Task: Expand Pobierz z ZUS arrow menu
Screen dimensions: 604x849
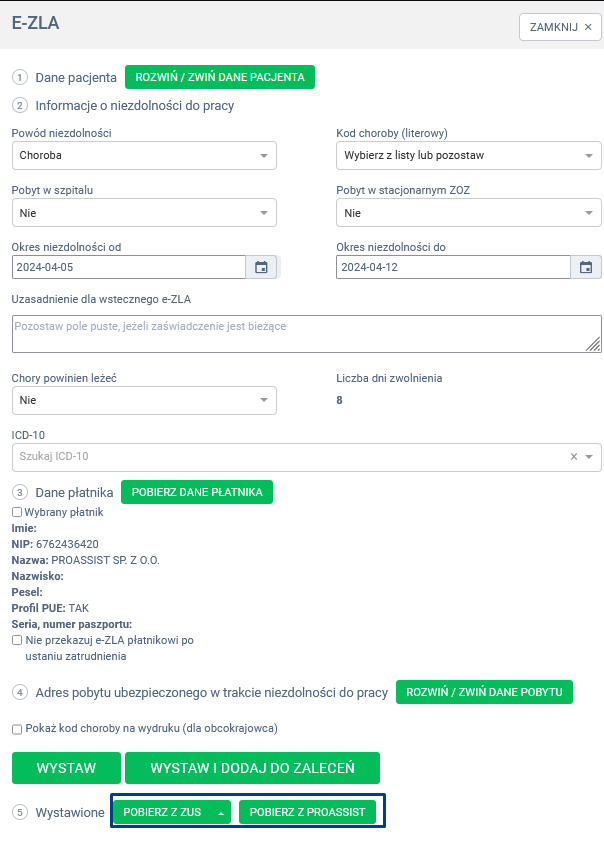Action: point(221,812)
